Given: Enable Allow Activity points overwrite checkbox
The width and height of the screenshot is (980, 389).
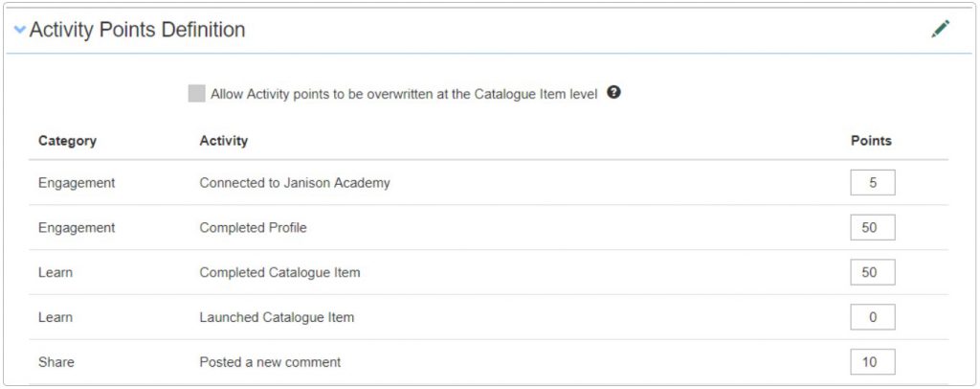Looking at the screenshot, I should click(x=196, y=94).
